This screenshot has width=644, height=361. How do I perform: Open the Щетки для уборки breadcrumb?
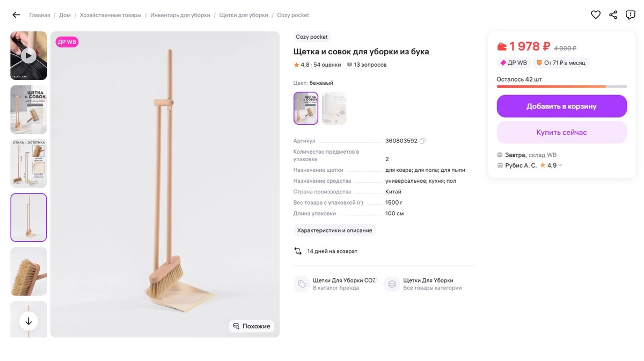(244, 15)
